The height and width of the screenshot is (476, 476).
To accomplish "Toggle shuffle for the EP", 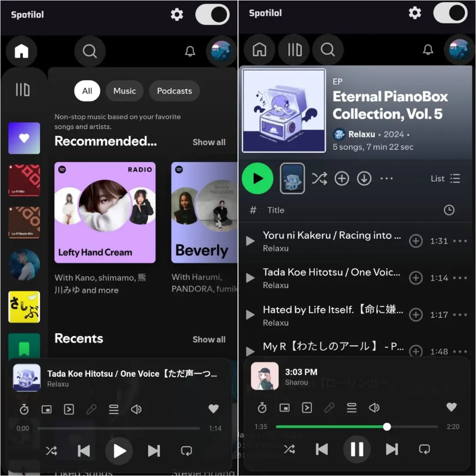I will pos(320,178).
